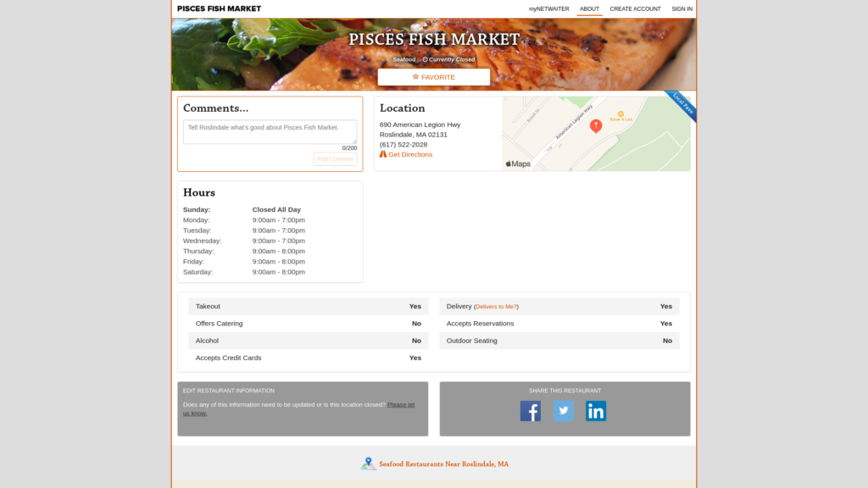Focus the comment text box
This screenshot has width=868, height=488.
[x=270, y=131]
